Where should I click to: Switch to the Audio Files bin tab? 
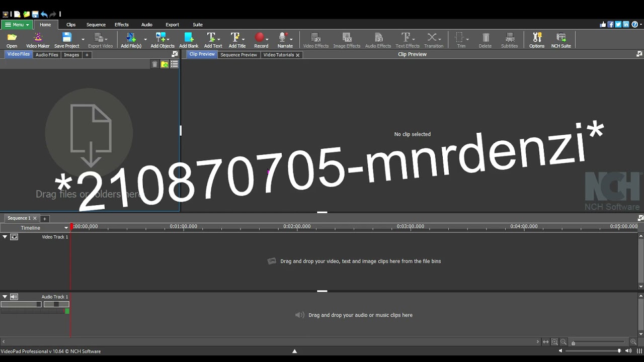tap(47, 55)
